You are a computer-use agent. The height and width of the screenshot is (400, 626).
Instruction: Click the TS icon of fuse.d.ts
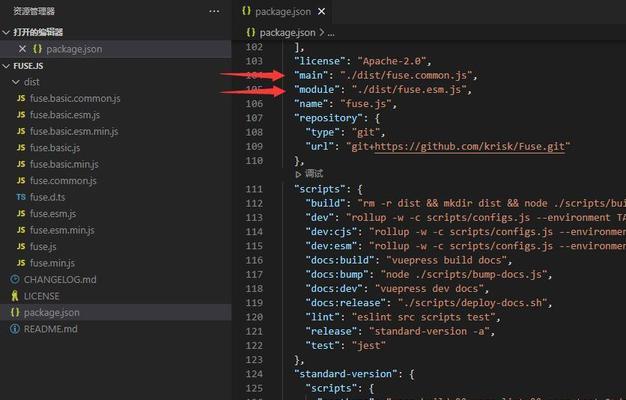tap(21, 197)
